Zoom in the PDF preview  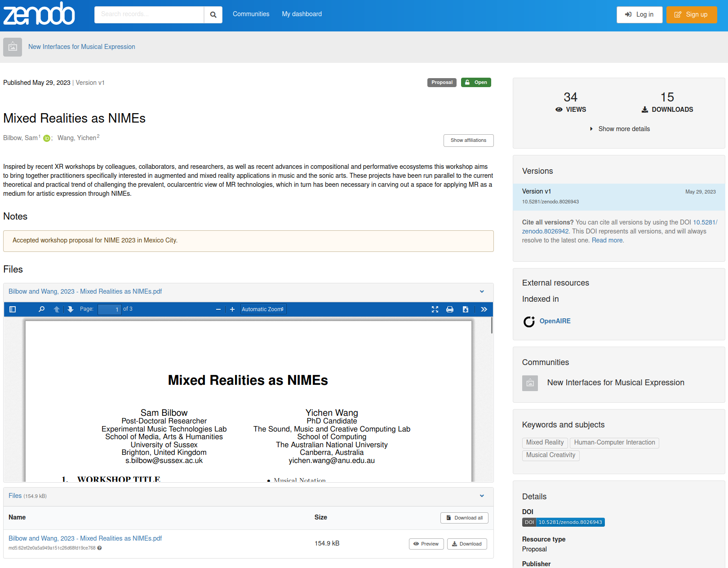[232, 309]
